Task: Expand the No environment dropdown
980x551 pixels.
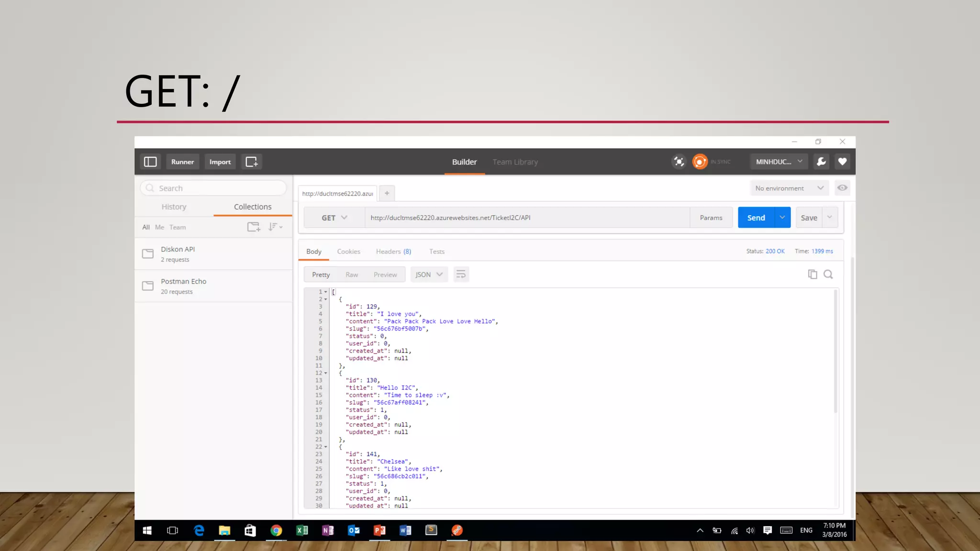Action: [x=789, y=188]
